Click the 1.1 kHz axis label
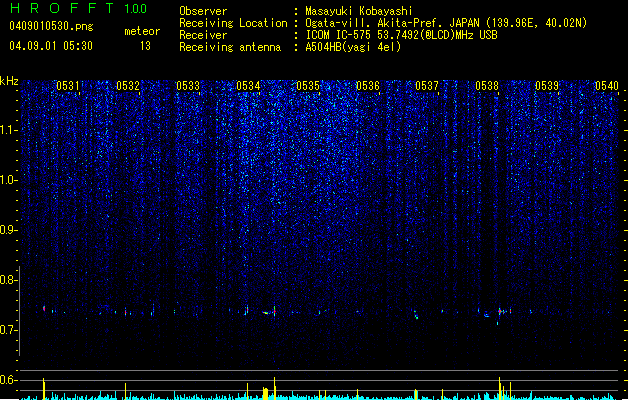Image resolution: width=629 pixels, height=400 pixels. click(9, 130)
